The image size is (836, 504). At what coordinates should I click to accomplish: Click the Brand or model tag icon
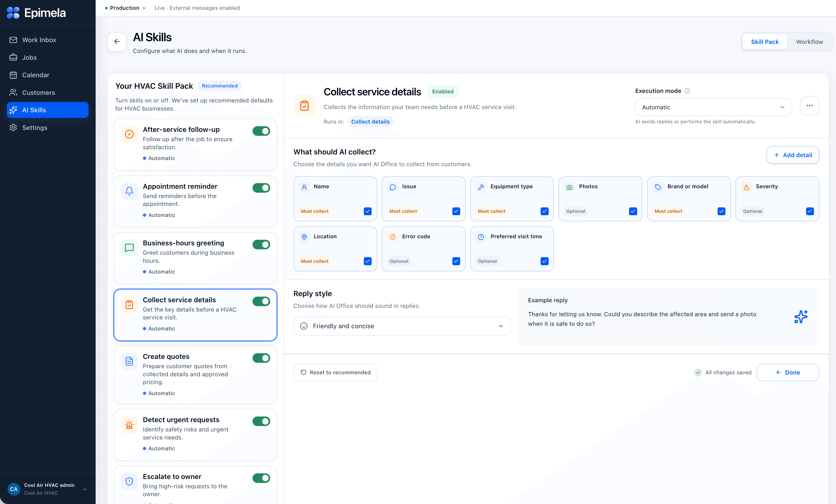click(x=658, y=187)
